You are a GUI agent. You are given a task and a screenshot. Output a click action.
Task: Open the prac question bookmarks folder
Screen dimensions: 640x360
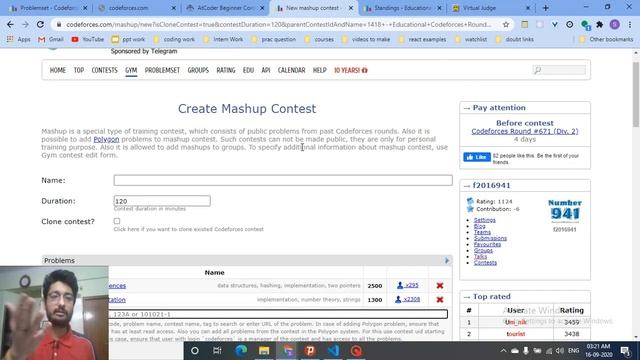tap(273, 39)
